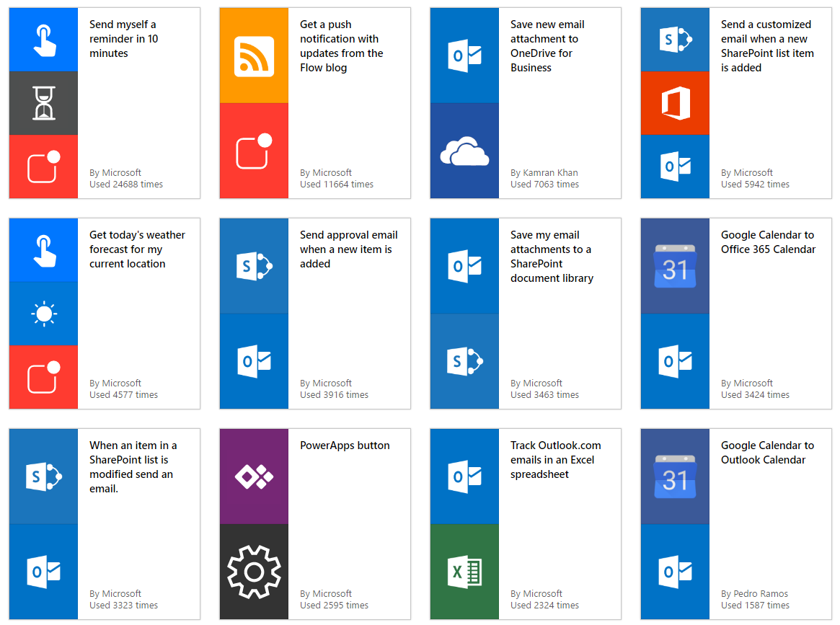Click the purple PowerApps icon
840x625 pixels.
coord(254,476)
